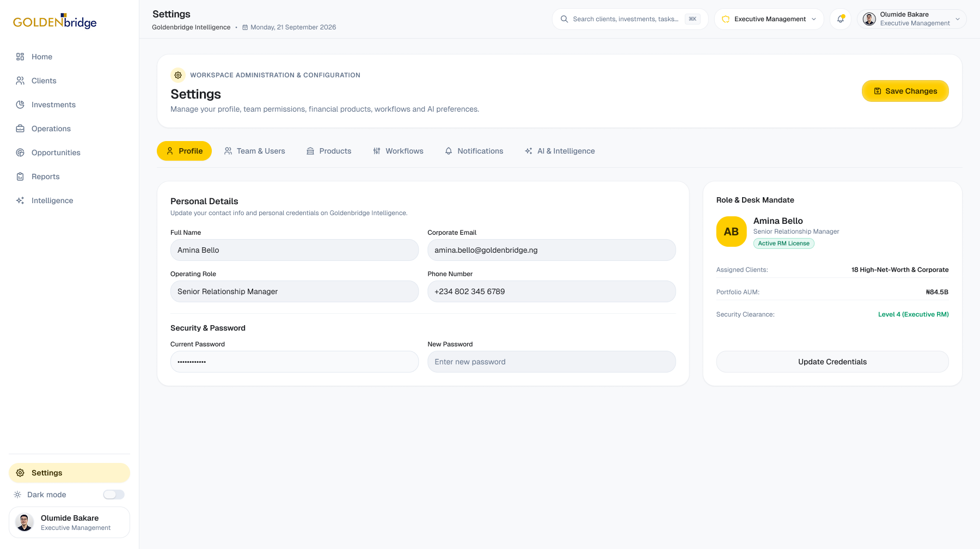Click the AB avatar badge

(731, 231)
